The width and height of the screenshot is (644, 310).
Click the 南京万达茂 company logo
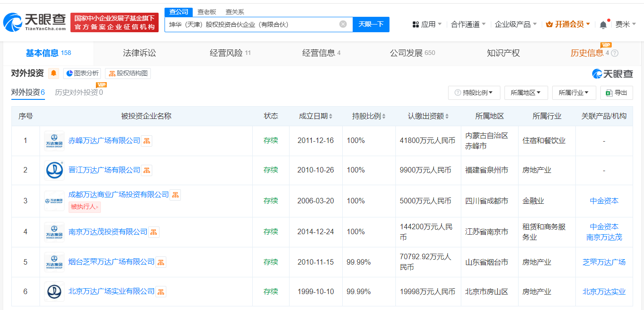pyautogui.click(x=55, y=232)
